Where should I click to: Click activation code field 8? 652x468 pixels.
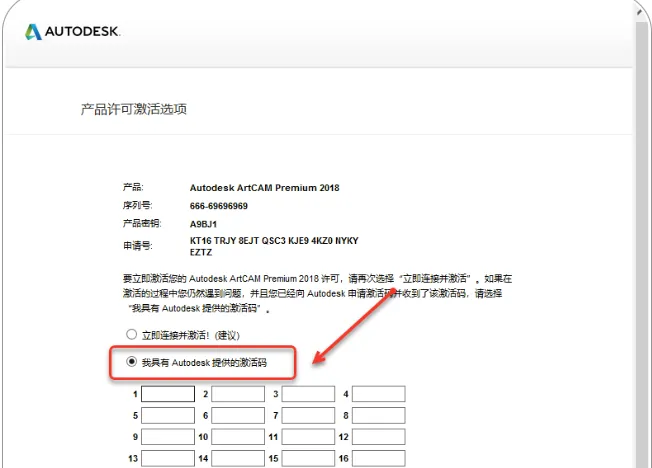(x=378, y=415)
